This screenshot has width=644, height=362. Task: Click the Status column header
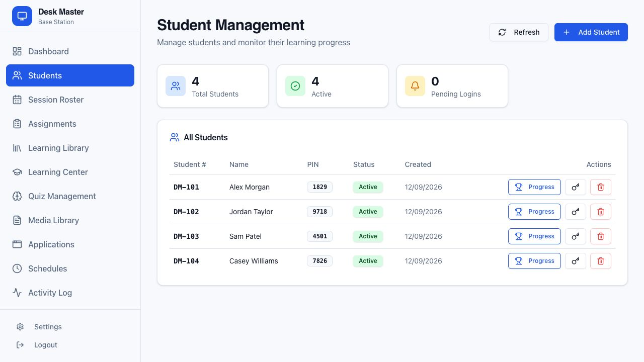[x=364, y=164]
